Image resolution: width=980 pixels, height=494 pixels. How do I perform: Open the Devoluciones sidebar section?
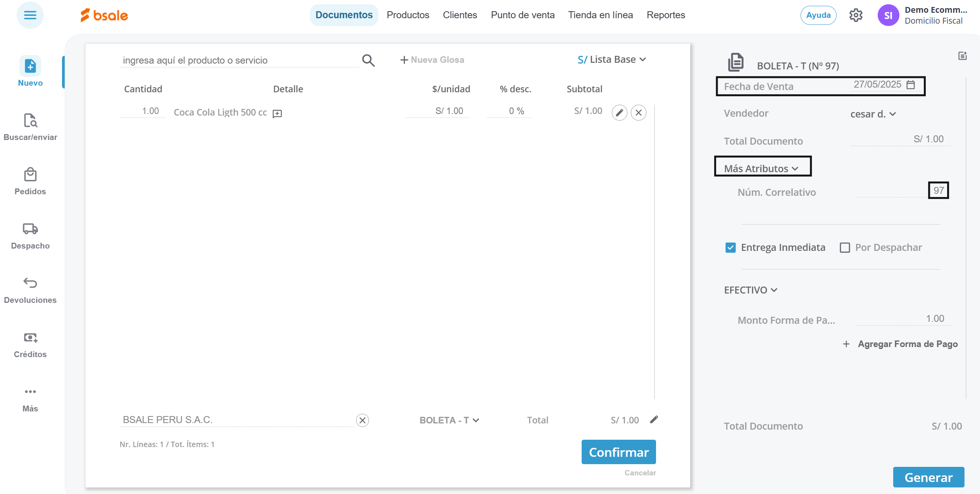(30, 290)
